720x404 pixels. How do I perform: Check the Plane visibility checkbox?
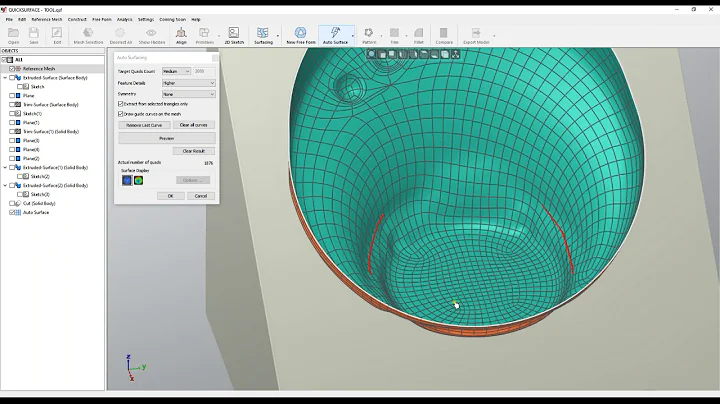pyautogui.click(x=12, y=95)
